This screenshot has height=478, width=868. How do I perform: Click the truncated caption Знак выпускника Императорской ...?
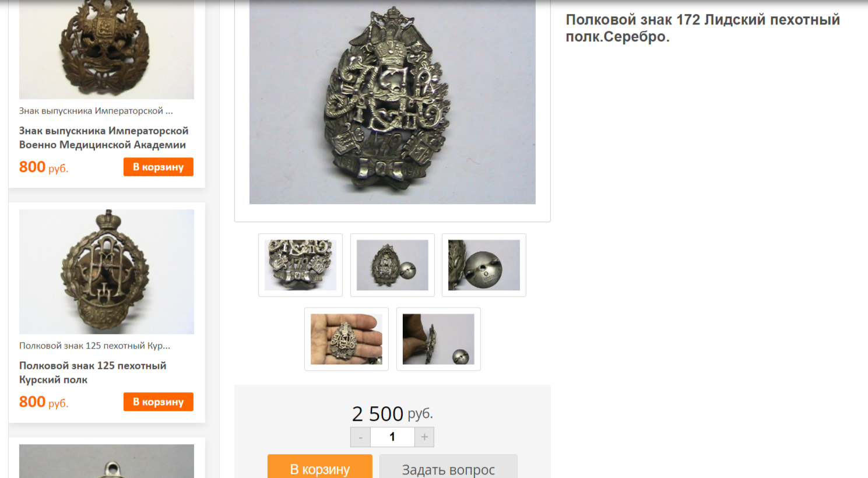[x=96, y=111]
